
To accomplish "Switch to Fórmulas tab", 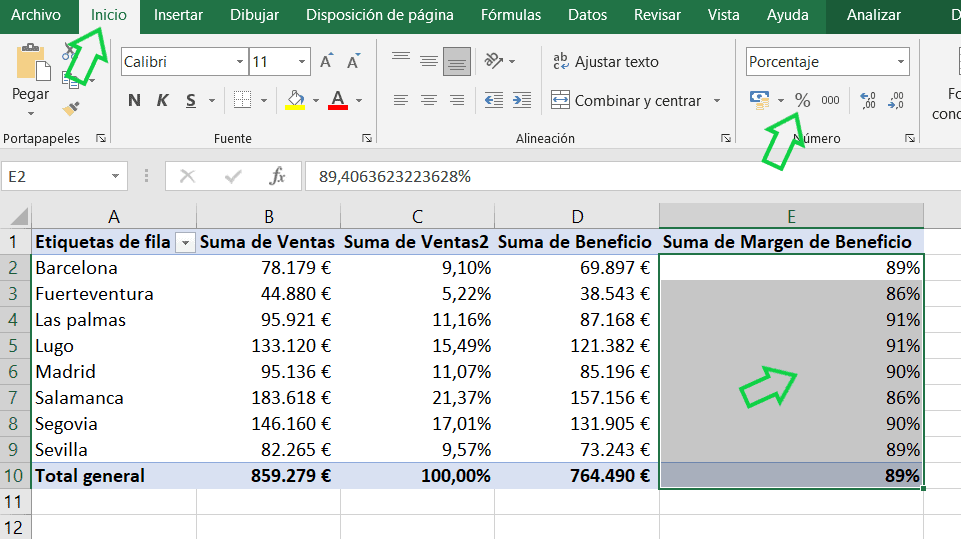I will pyautogui.click(x=511, y=15).
